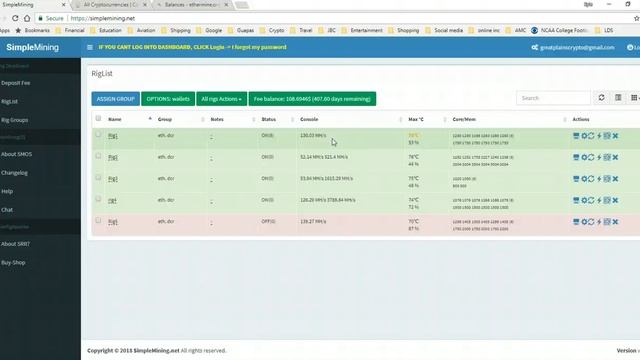
Task: Open the hamburger menu icon beside the SimpleMining logo
Action: coord(90,47)
